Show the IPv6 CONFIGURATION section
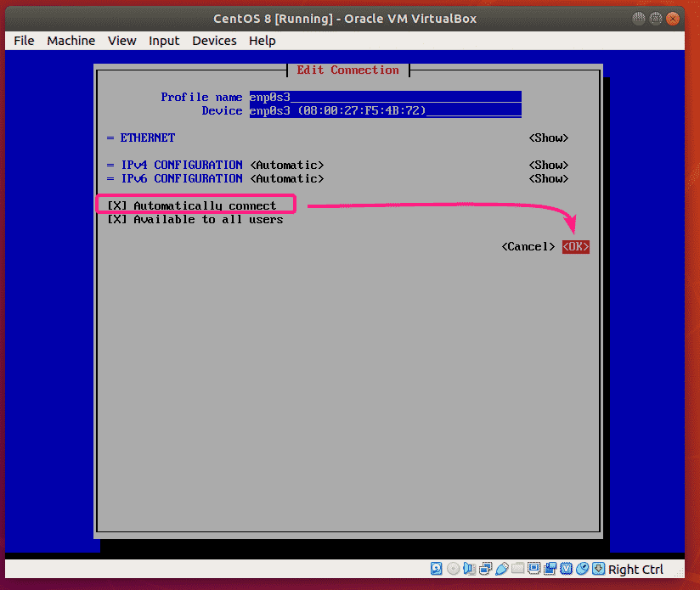Image resolution: width=700 pixels, height=590 pixels. coord(548,178)
